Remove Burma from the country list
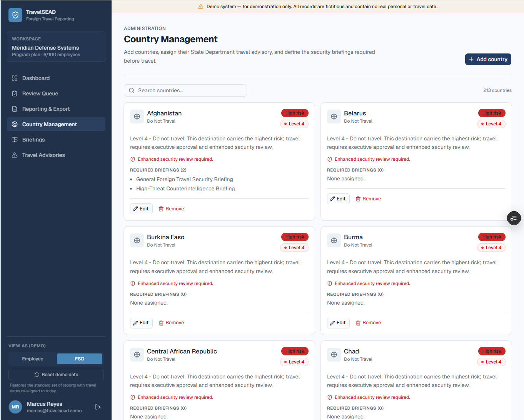 pos(369,323)
